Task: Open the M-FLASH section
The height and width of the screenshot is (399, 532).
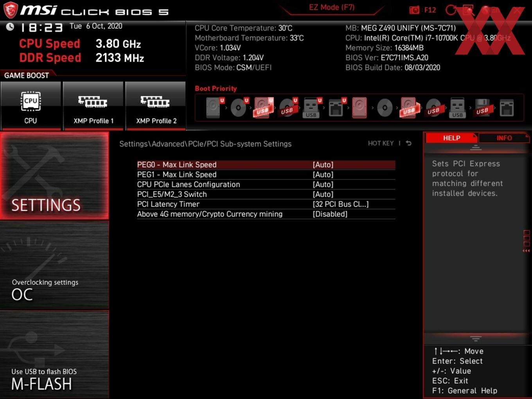Action: coord(54,355)
